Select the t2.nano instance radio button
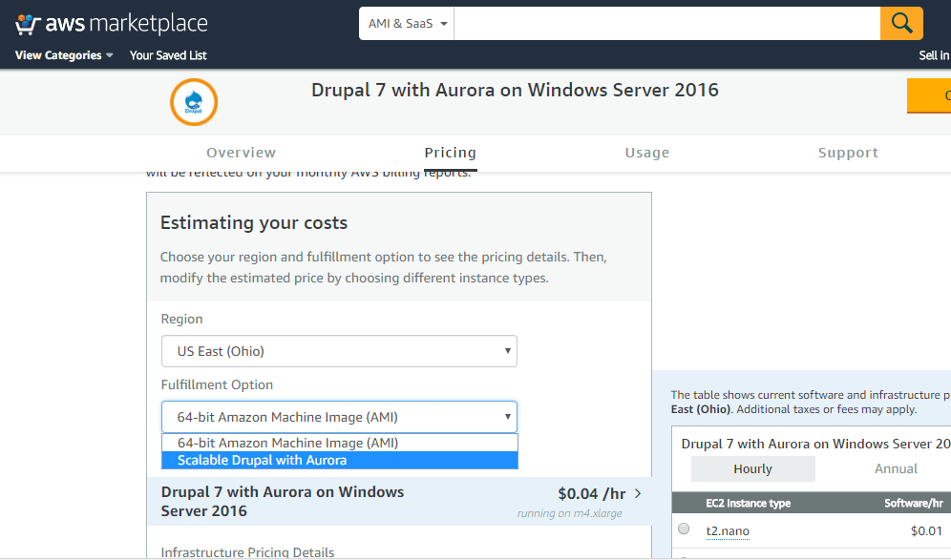The height and width of the screenshot is (560, 951). pyautogui.click(x=684, y=529)
